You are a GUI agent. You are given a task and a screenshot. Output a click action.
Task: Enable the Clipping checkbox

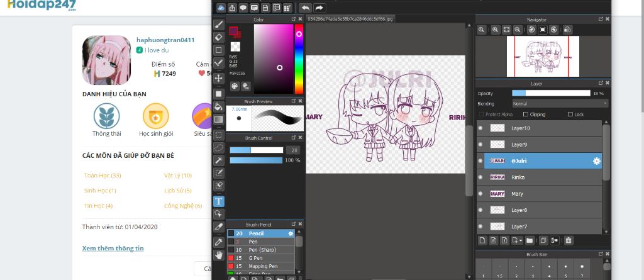click(x=526, y=115)
